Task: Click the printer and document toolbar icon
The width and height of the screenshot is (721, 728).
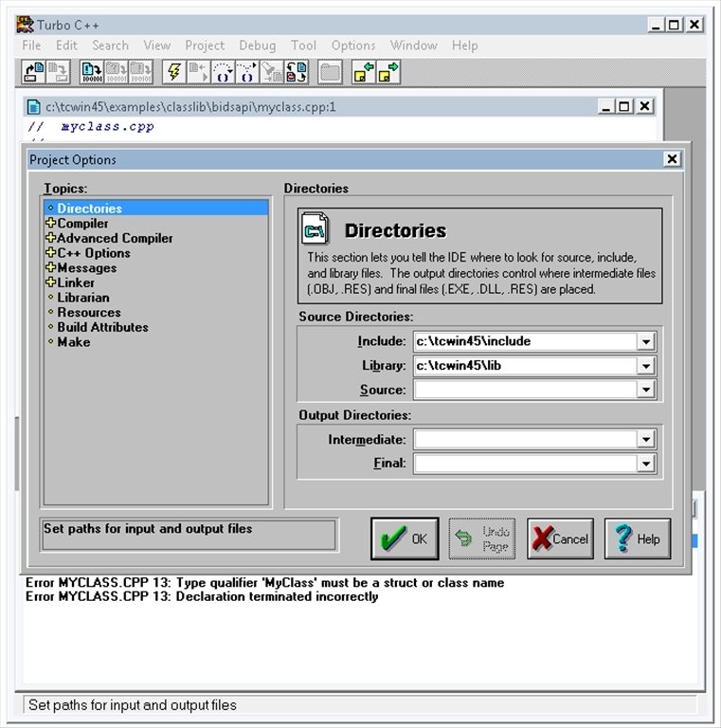Action: click(x=296, y=72)
